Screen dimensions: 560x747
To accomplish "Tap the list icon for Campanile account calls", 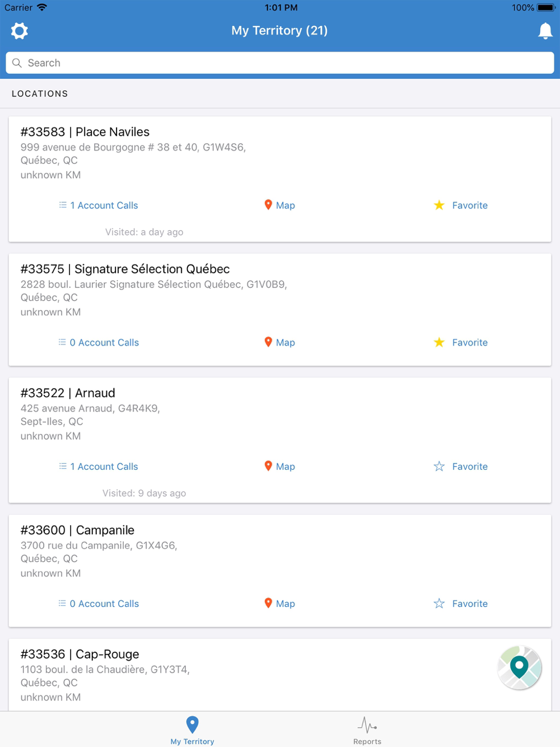I will pos(62,603).
